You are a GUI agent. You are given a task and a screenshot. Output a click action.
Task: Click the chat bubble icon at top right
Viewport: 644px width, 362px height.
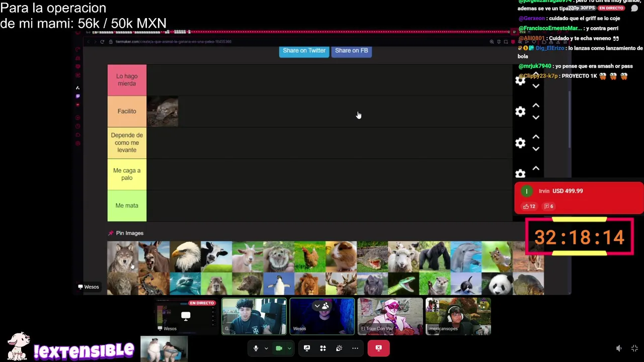(x=634, y=9)
